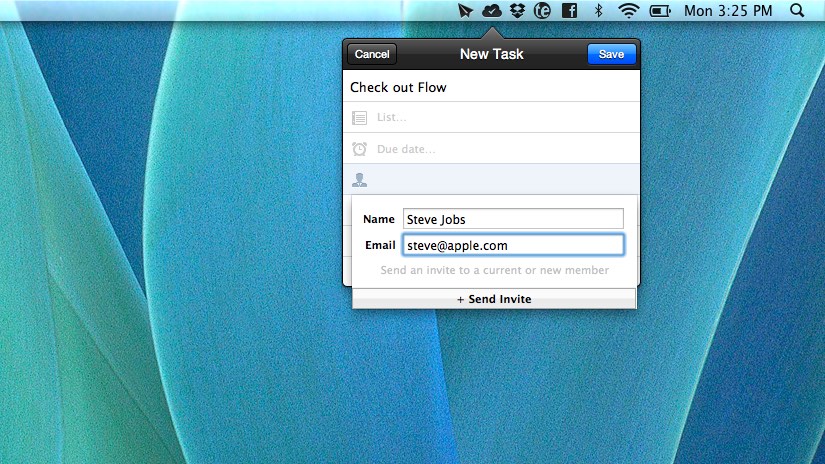This screenshot has height=464, width=825.
Task: Click the clock showing Mon 3:25 PM
Action: 728,11
